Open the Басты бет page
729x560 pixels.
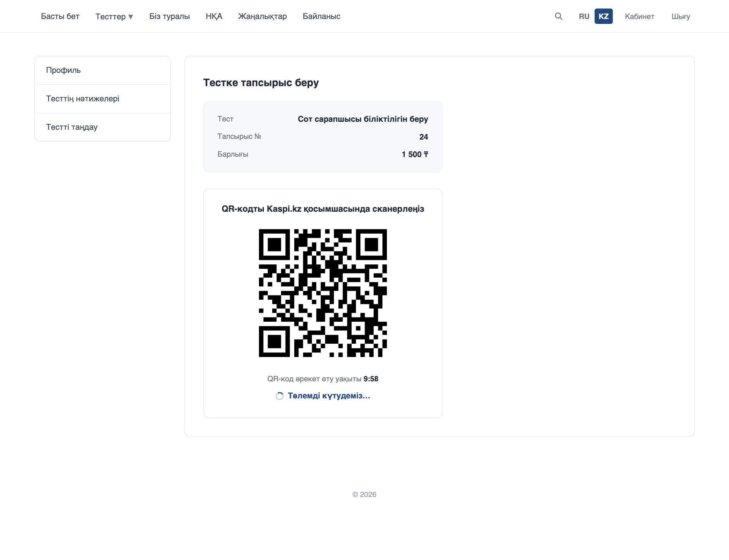(60, 16)
